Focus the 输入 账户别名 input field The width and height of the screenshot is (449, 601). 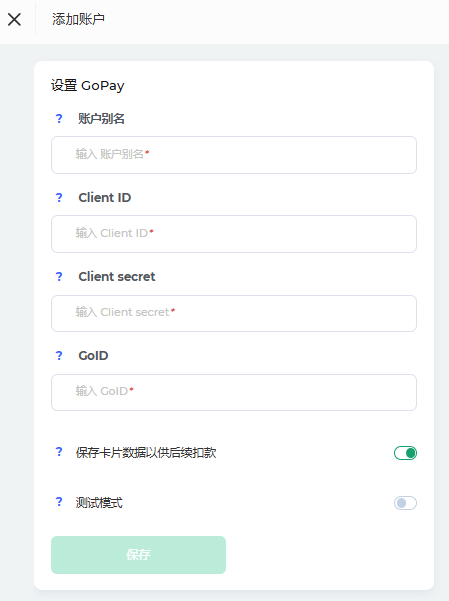(x=234, y=155)
